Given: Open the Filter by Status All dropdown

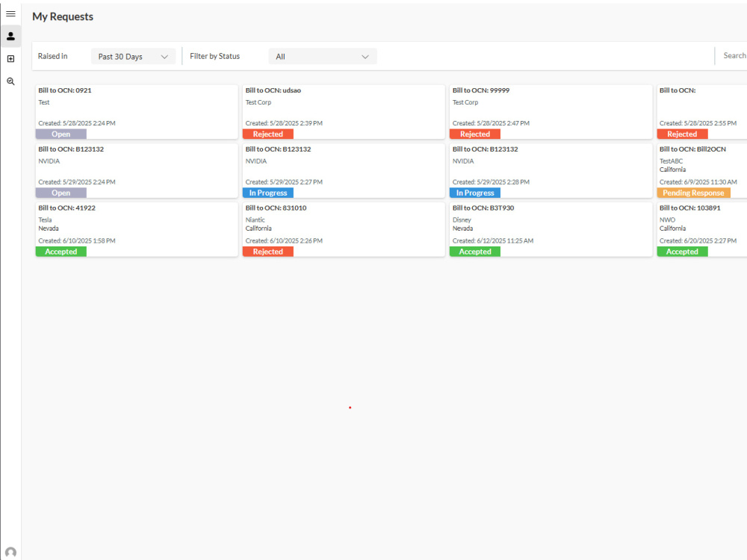Looking at the screenshot, I should tap(323, 56).
